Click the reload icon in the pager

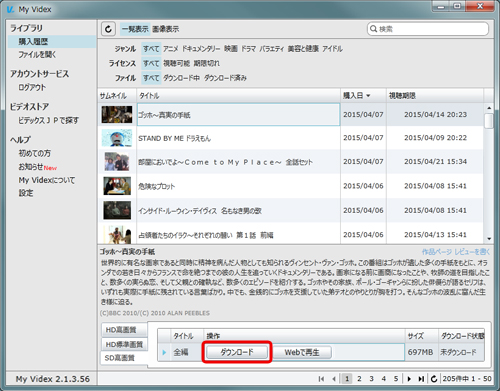click(434, 379)
